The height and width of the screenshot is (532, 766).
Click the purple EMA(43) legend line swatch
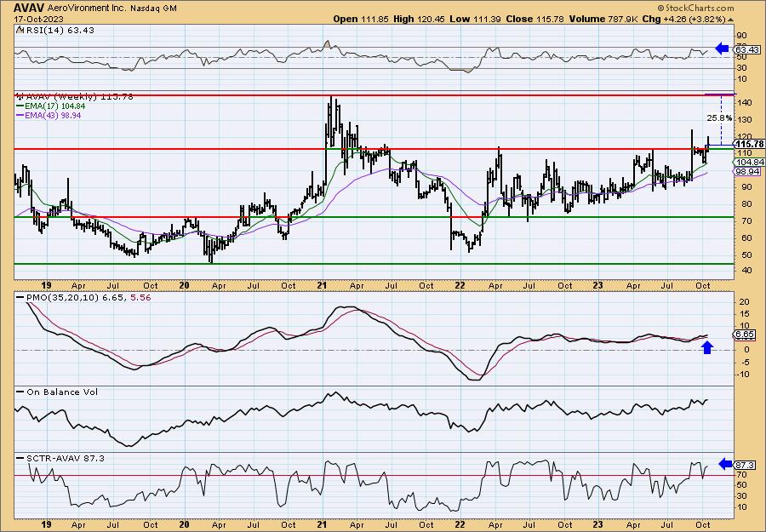20,116
